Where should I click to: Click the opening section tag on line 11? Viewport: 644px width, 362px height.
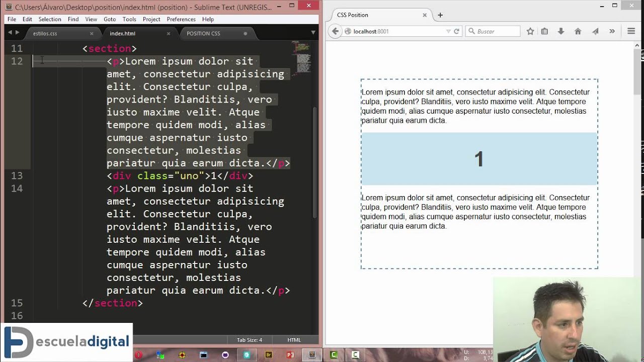(x=110, y=48)
